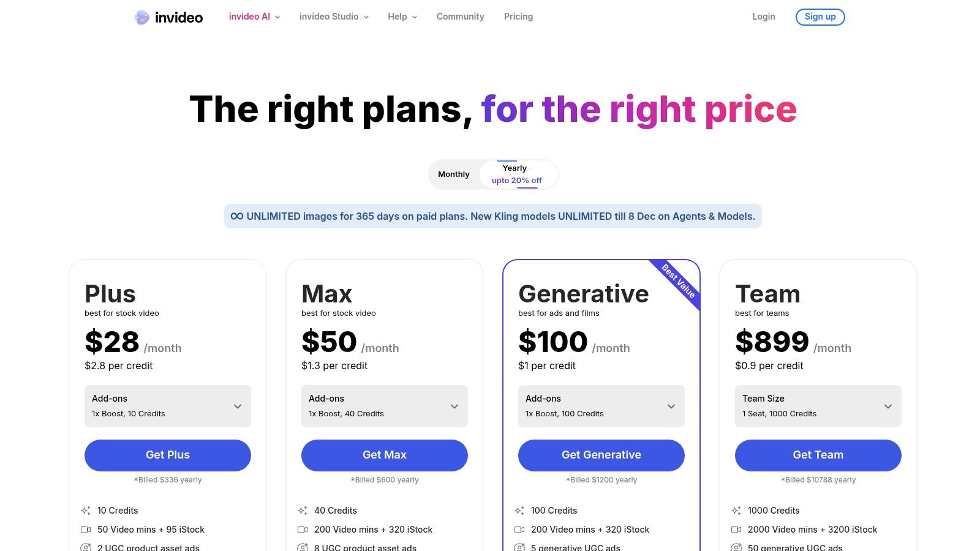
Task: Open the Generative plan Add-ons dropdown
Action: point(601,406)
